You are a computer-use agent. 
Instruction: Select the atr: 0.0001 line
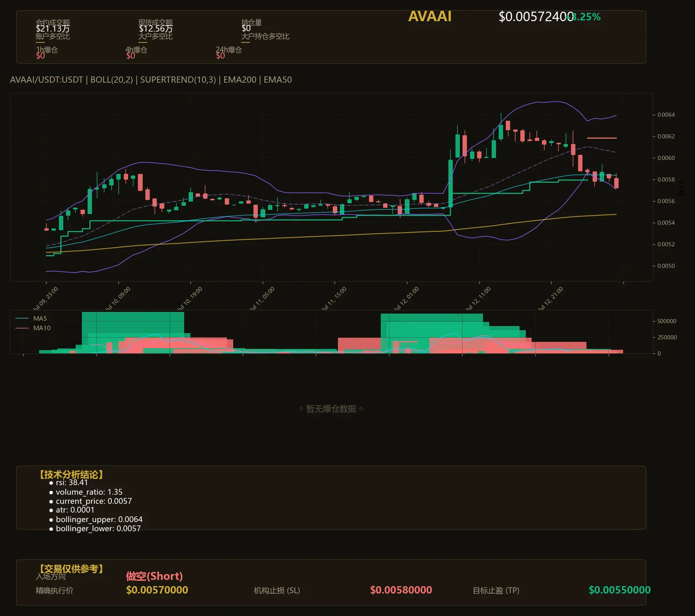pyautogui.click(x=71, y=510)
